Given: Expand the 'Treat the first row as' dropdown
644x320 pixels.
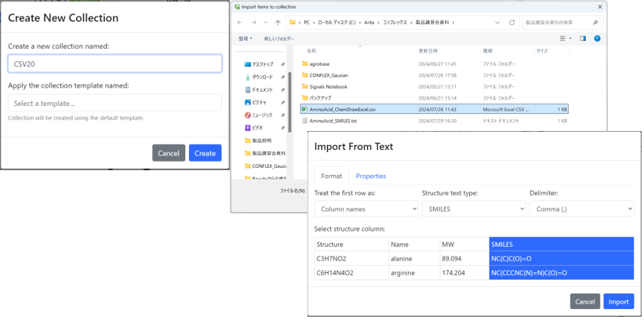Looking at the screenshot, I should (x=366, y=209).
